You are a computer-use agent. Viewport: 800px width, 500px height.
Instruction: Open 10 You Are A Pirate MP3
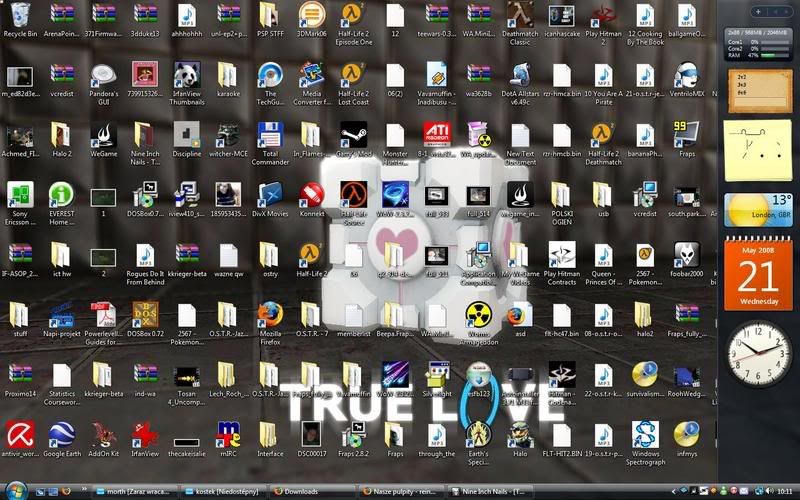[603, 74]
